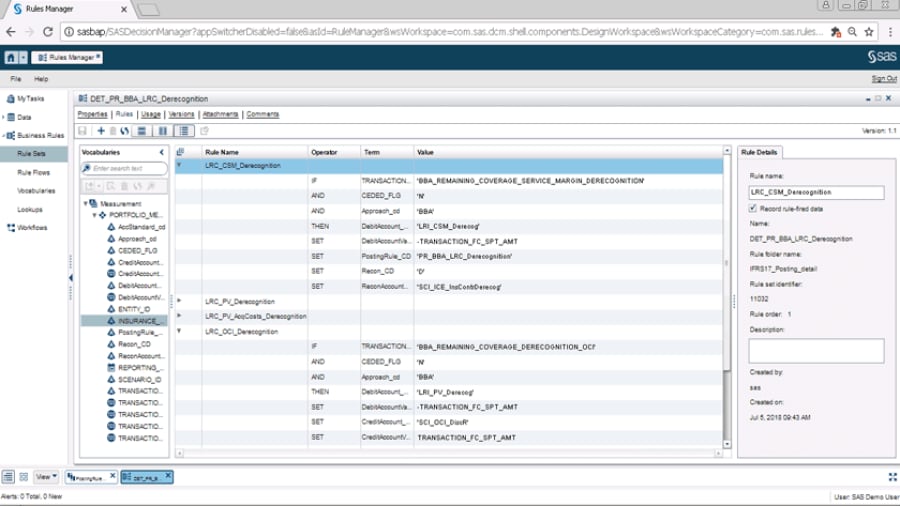Switch to the list layout view button
Image resolution: width=900 pixels, height=506 pixels.
(x=184, y=131)
